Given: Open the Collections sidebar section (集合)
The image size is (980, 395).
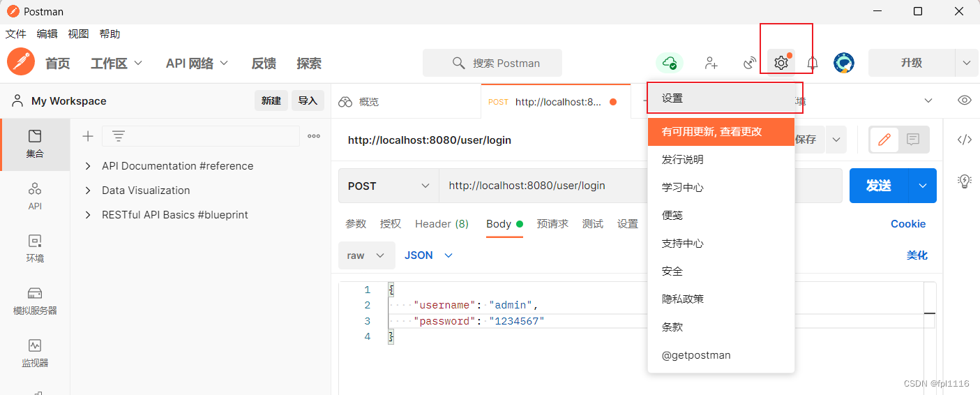Looking at the screenshot, I should (35, 144).
